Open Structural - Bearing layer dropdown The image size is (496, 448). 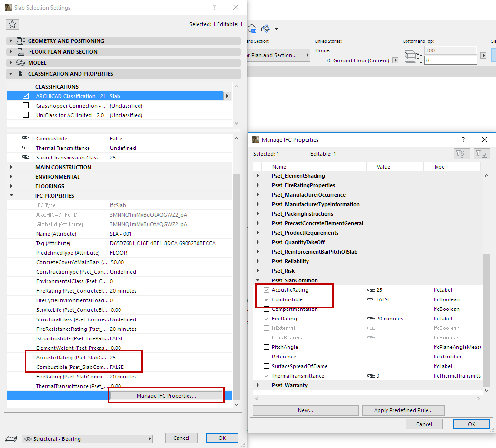[x=87, y=439]
